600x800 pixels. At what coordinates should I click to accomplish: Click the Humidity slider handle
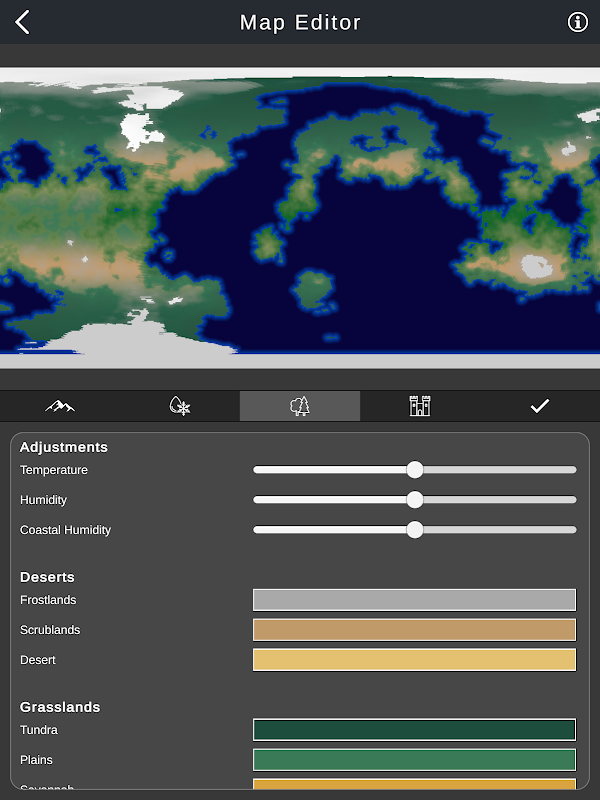pos(415,500)
